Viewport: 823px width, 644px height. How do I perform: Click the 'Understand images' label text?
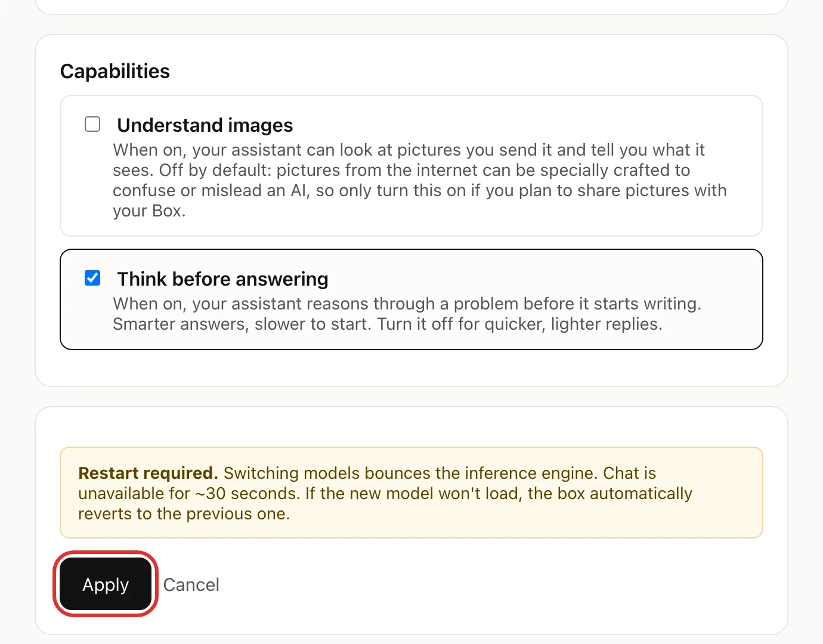(205, 125)
